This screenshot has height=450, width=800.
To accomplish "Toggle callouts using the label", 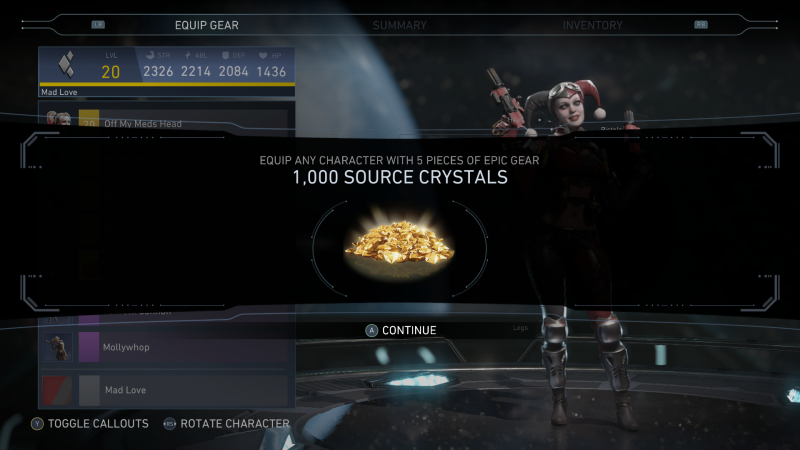I will pyautogui.click(x=98, y=423).
